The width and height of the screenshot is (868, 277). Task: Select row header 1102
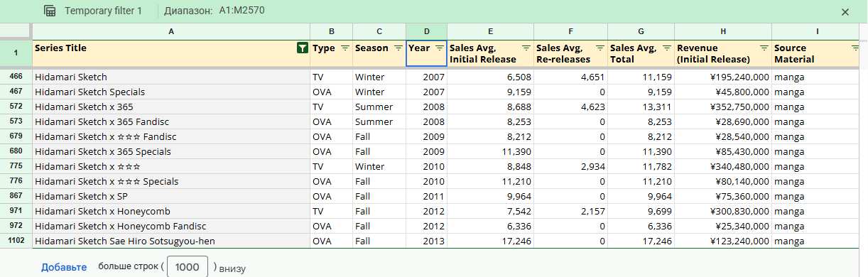16,241
